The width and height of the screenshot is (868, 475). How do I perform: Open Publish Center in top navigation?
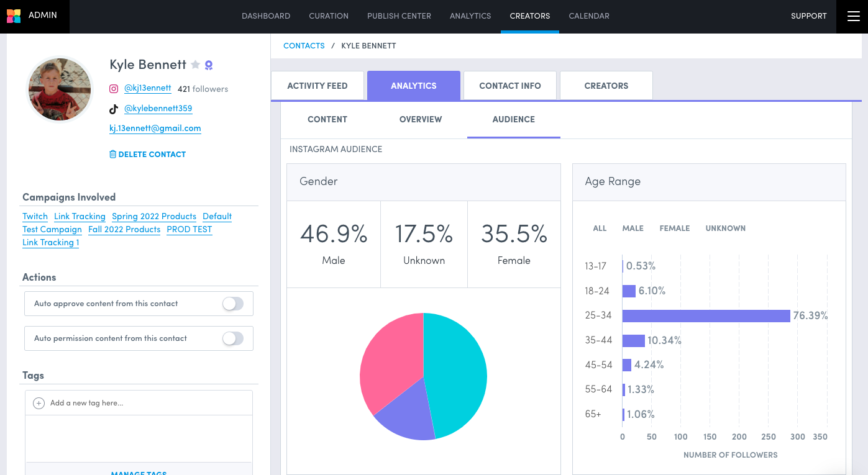click(x=399, y=16)
